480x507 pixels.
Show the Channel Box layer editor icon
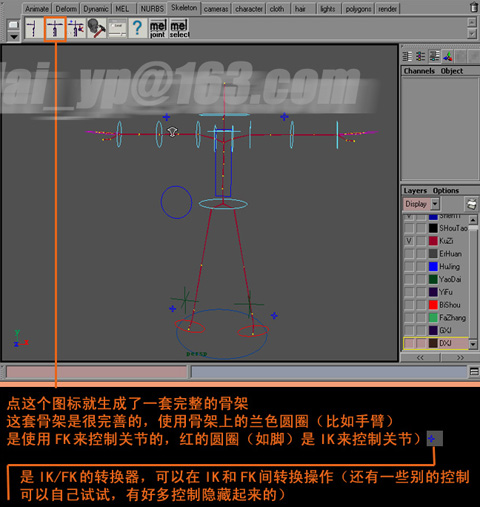point(434,56)
